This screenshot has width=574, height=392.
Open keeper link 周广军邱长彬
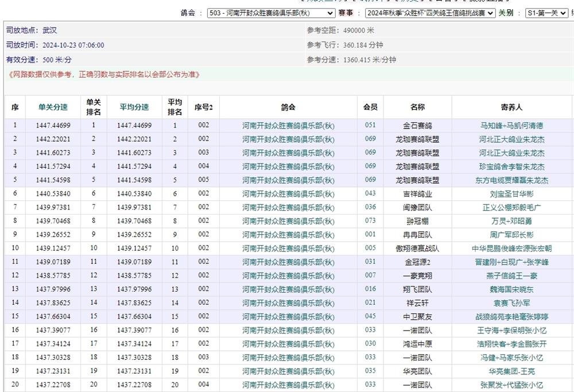512,235
